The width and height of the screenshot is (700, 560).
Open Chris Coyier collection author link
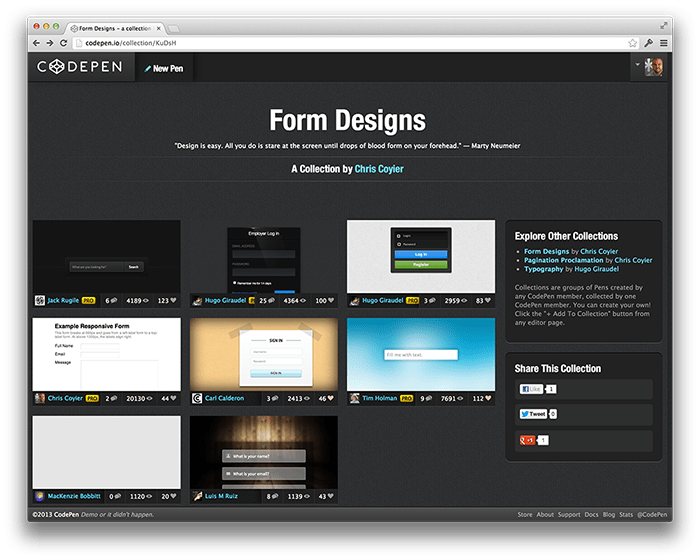[x=379, y=169]
